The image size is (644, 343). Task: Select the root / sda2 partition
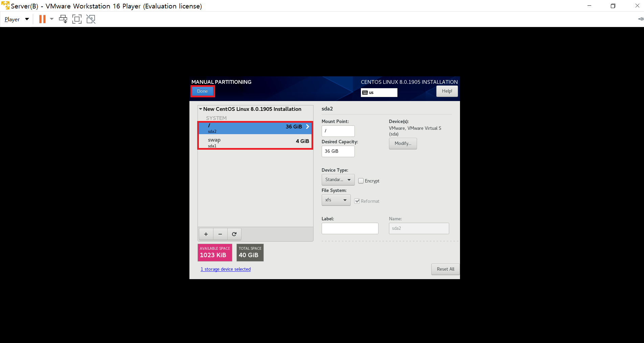click(255, 128)
